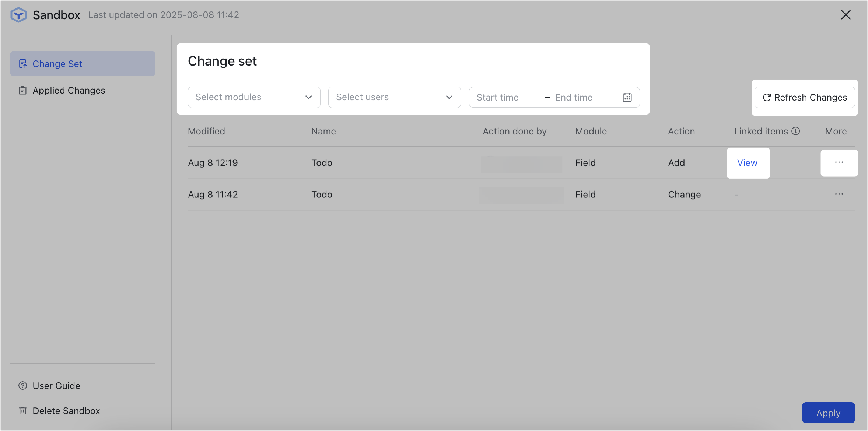The height and width of the screenshot is (431, 868).
Task: Click the Action column header
Action: 682,131
